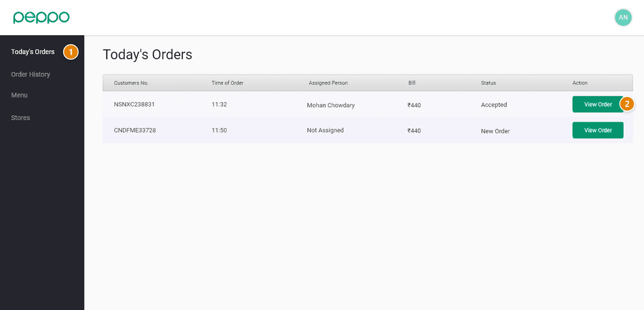Open Today's Orders in sidebar
The image size is (644, 310).
click(x=33, y=52)
